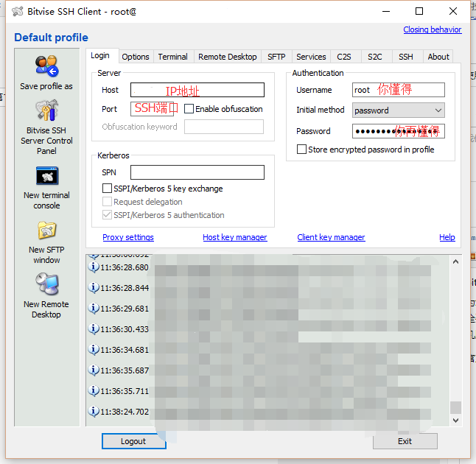
Task: Open the Remote Desktop tab
Action: [x=228, y=57]
